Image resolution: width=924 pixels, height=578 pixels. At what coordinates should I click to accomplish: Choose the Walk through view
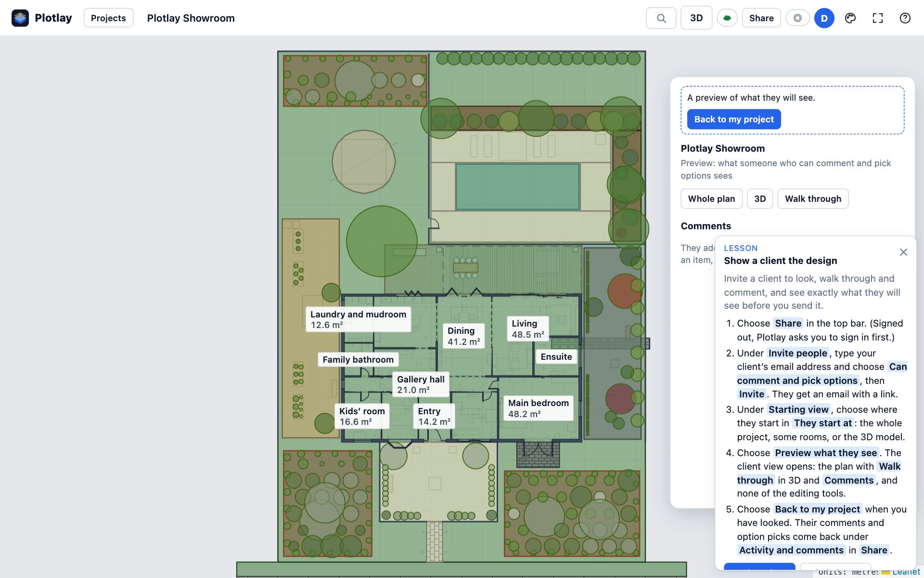(813, 199)
